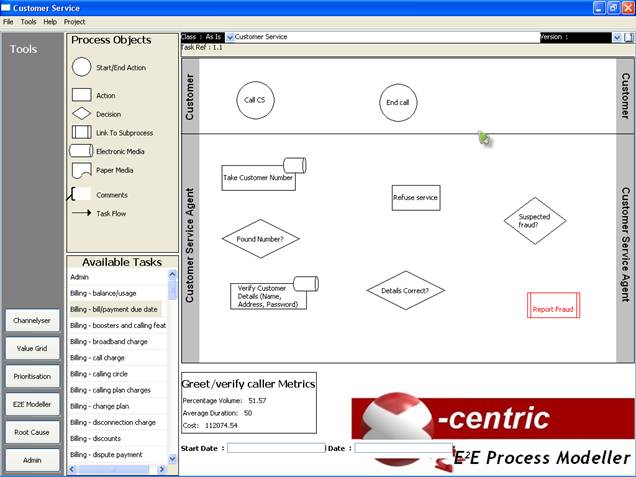Pick the Action rectangle shape
The image size is (636, 477).
pos(81,96)
